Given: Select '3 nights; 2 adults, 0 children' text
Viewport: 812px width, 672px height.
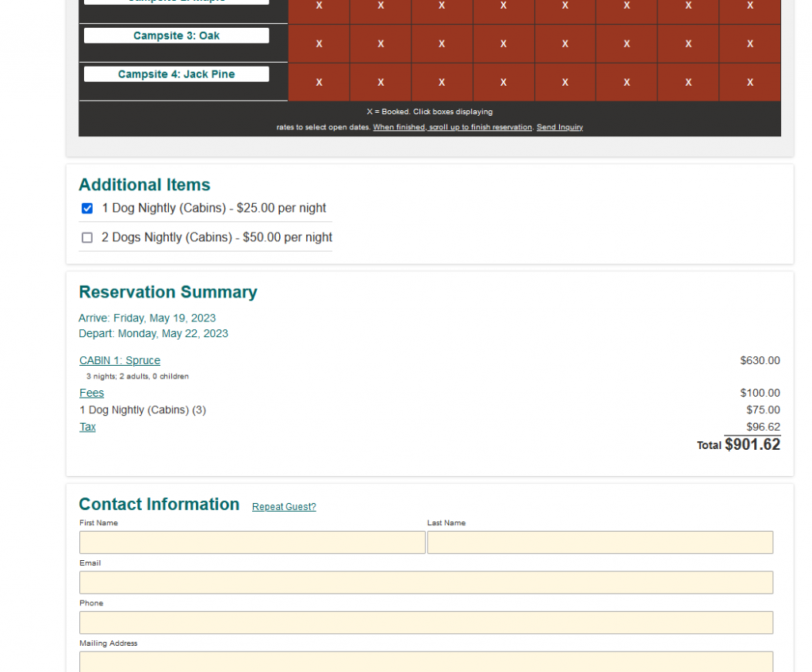Looking at the screenshot, I should (x=137, y=377).
